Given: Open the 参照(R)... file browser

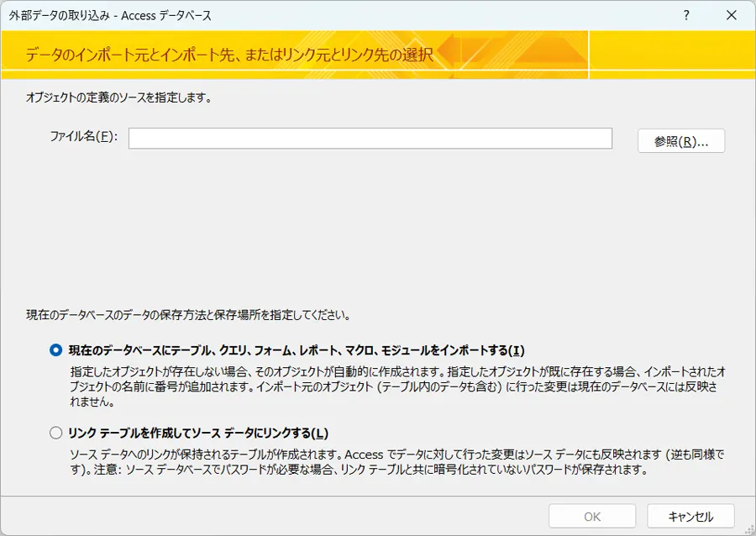Looking at the screenshot, I should (680, 141).
